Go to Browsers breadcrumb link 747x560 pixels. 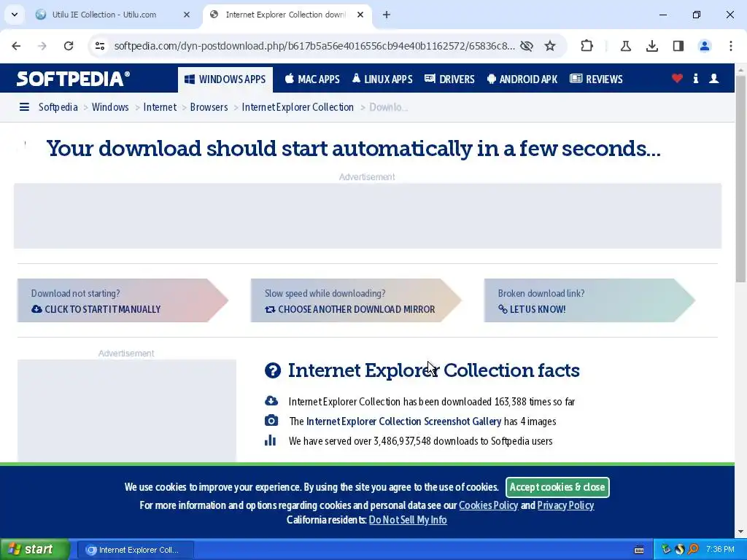point(209,107)
